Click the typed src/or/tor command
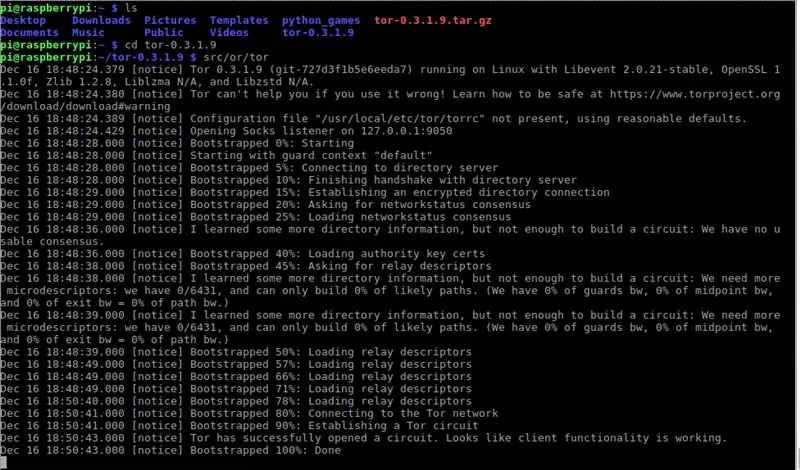Screen dimensions: 800x470 pos(236,57)
